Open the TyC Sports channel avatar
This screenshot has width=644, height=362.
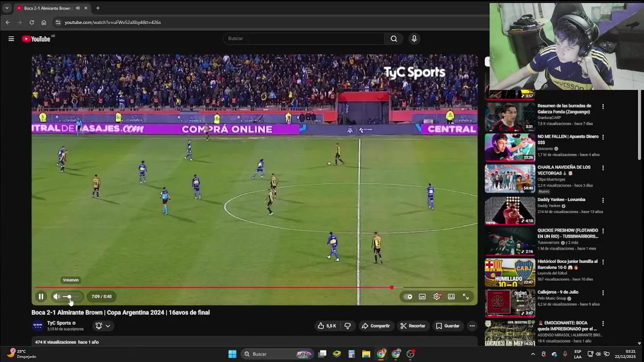(x=38, y=326)
